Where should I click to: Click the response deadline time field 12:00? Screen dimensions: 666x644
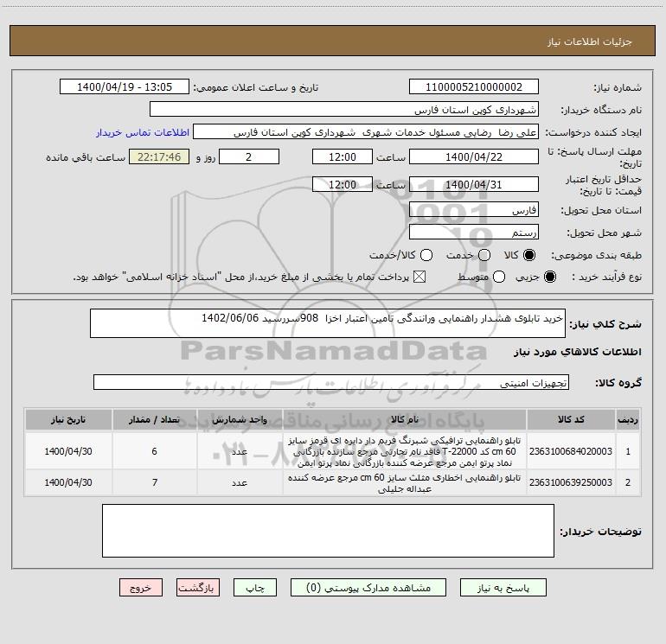[x=343, y=156]
